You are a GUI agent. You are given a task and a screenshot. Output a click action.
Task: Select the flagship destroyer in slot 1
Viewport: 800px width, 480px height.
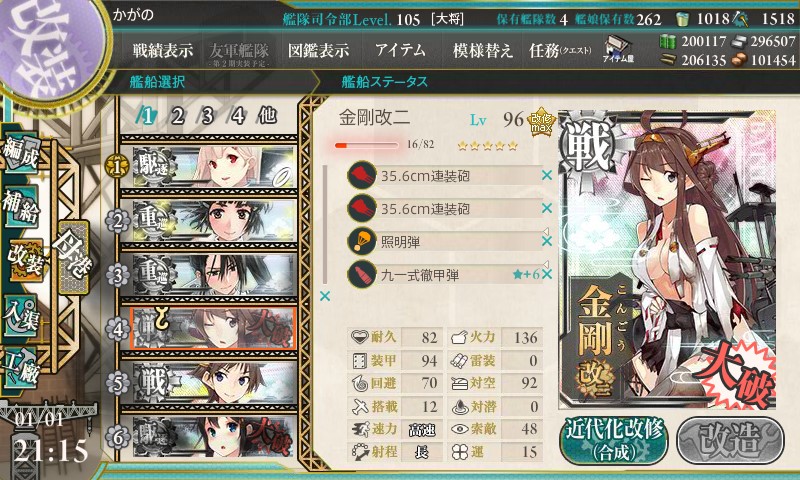[209, 166]
